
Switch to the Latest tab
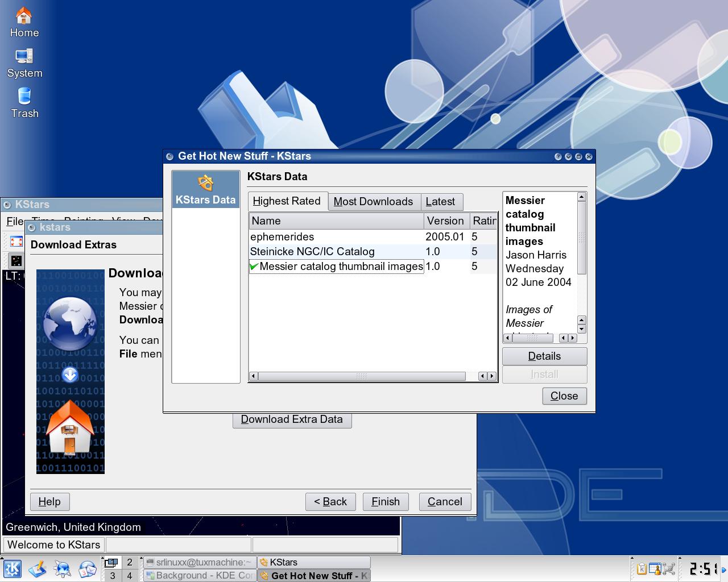[441, 202]
